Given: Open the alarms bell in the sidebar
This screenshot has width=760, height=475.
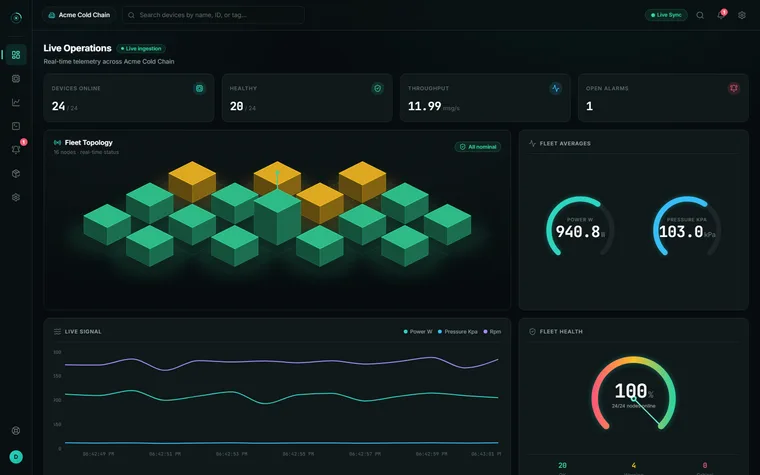Looking at the screenshot, I should 16,149.
